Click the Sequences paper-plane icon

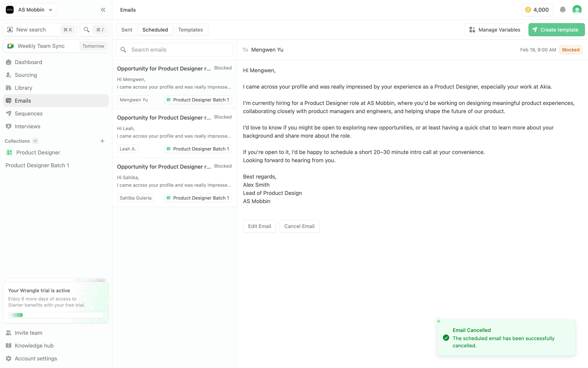9,114
